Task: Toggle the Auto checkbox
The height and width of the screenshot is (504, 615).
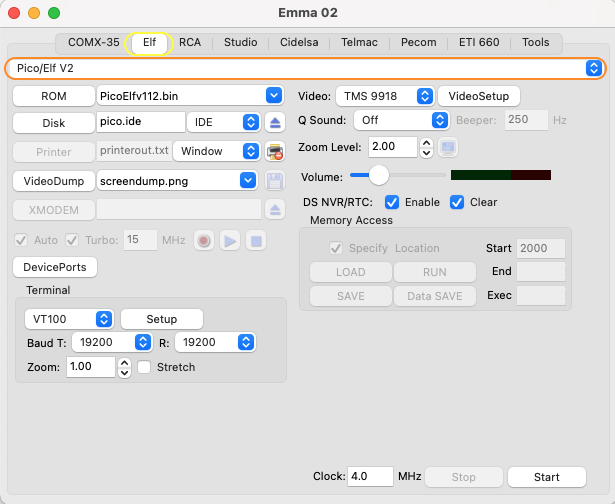Action: (21, 240)
